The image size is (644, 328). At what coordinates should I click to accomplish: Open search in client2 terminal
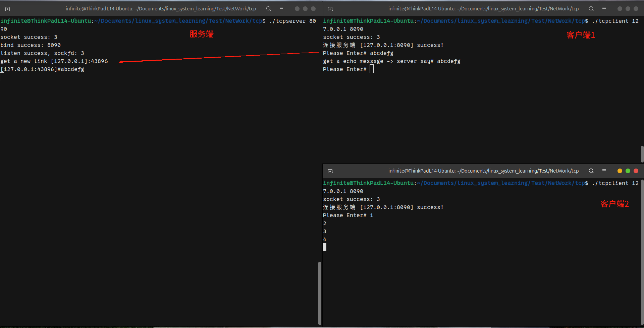click(x=591, y=171)
